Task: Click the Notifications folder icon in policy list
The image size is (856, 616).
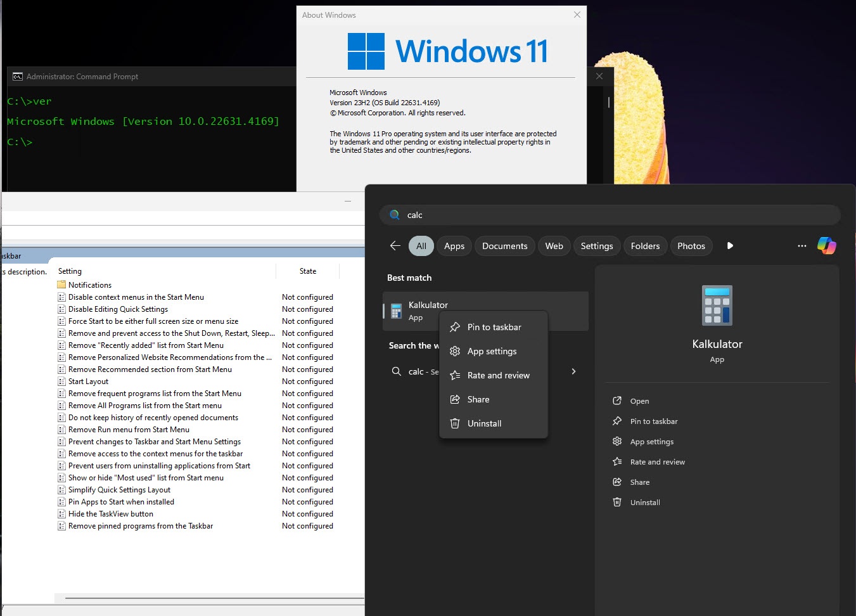Action: (61, 285)
